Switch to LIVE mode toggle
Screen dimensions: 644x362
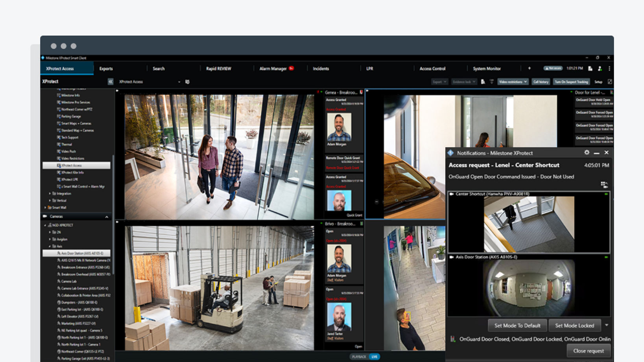(374, 356)
